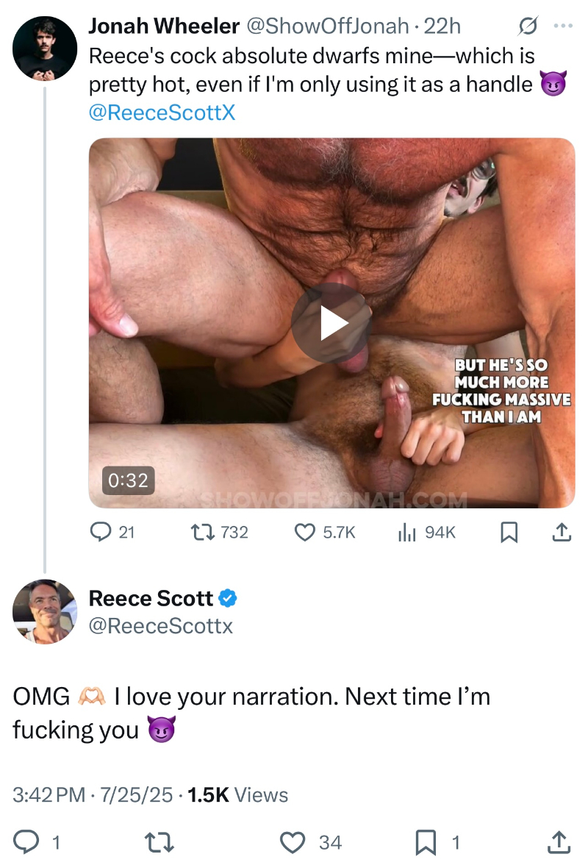588x868 pixels.
Task: Open Jonah Wheeler's profile avatar
Action: tap(45, 49)
